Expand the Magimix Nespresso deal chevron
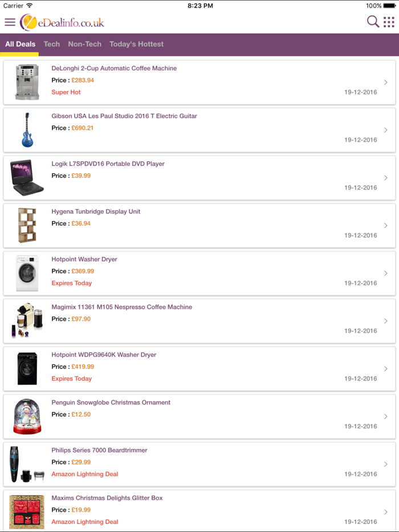399x532 pixels. coord(386,321)
